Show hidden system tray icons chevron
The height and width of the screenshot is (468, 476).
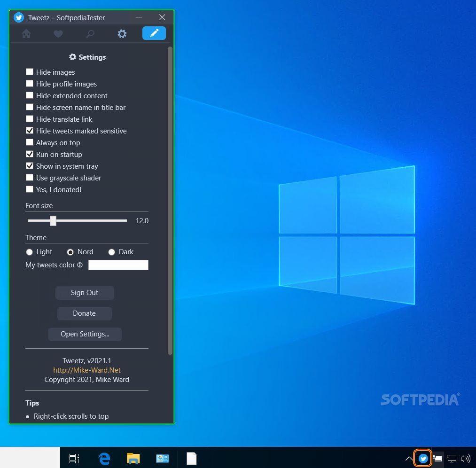409,458
